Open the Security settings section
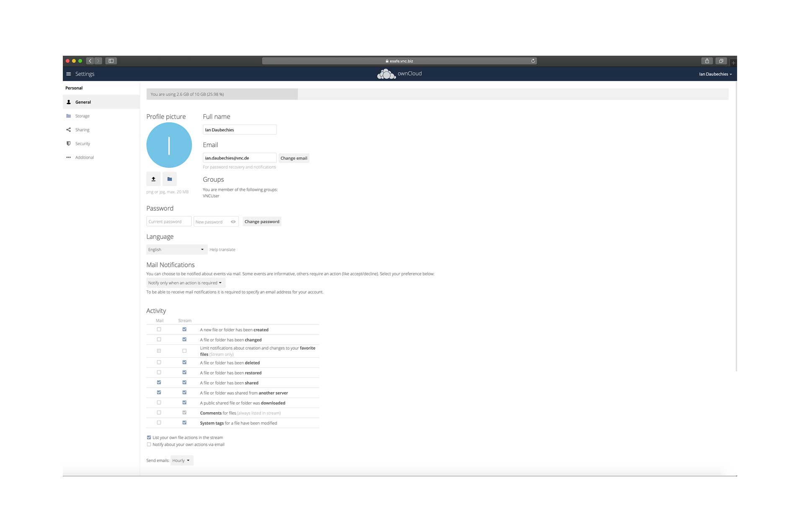The height and width of the screenshot is (532, 800). (x=83, y=144)
